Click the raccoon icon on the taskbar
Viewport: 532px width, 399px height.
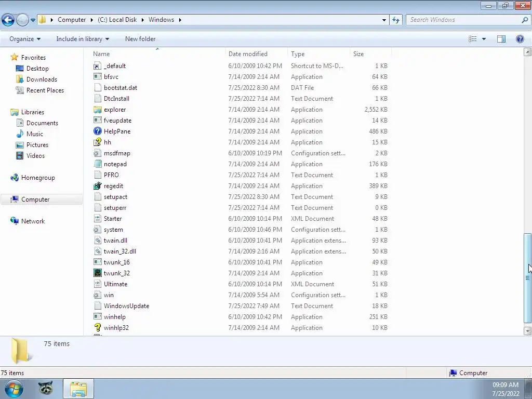pyautogui.click(x=46, y=388)
